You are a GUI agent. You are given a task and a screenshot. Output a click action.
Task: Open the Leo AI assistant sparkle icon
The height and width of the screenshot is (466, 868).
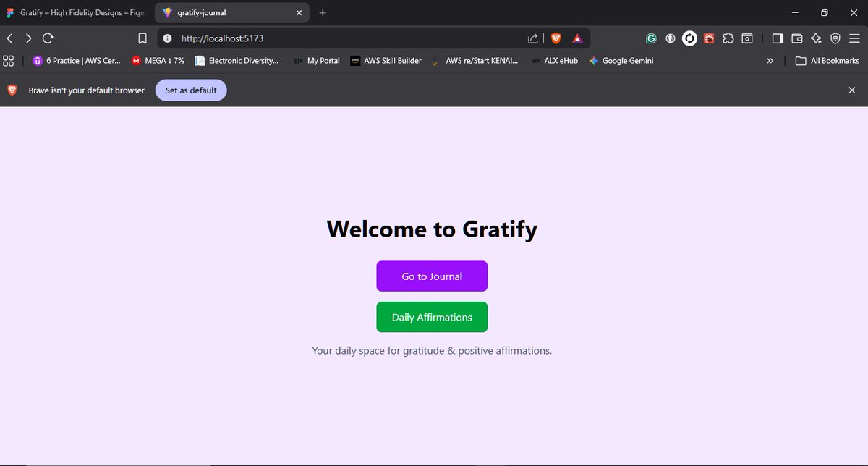coord(816,38)
